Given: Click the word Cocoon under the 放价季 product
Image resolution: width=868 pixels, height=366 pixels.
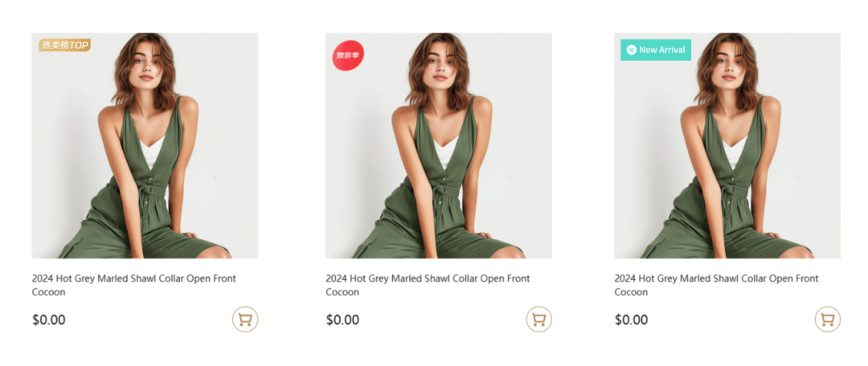Looking at the screenshot, I should [x=342, y=292].
